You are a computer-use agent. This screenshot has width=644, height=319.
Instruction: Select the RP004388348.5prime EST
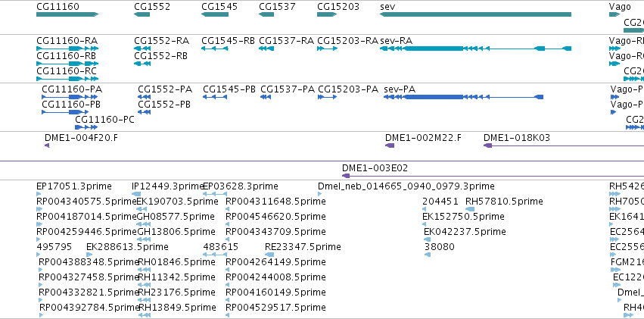(x=41, y=270)
